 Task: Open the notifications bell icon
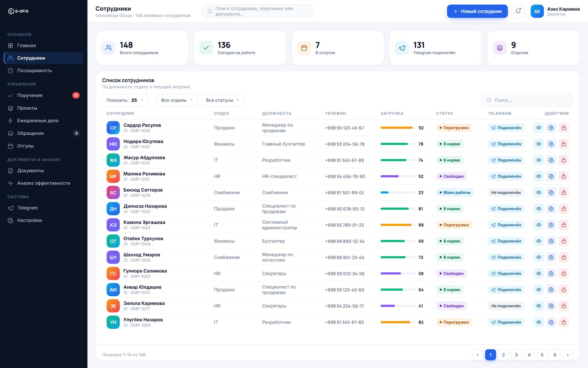pos(518,11)
